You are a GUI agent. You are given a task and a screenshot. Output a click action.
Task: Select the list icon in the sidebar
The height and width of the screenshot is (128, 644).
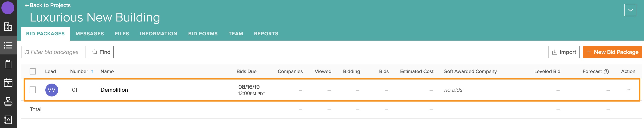click(x=8, y=45)
